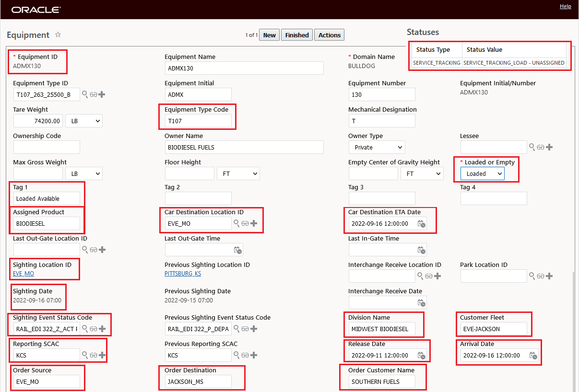Add new Equipment Type ID with plus icon

pos(102,94)
